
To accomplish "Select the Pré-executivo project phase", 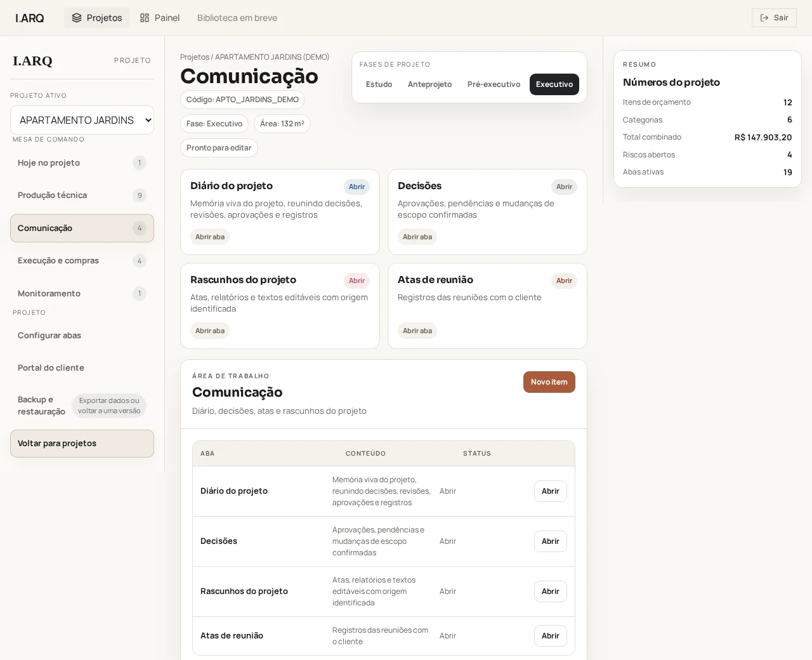I will [494, 84].
